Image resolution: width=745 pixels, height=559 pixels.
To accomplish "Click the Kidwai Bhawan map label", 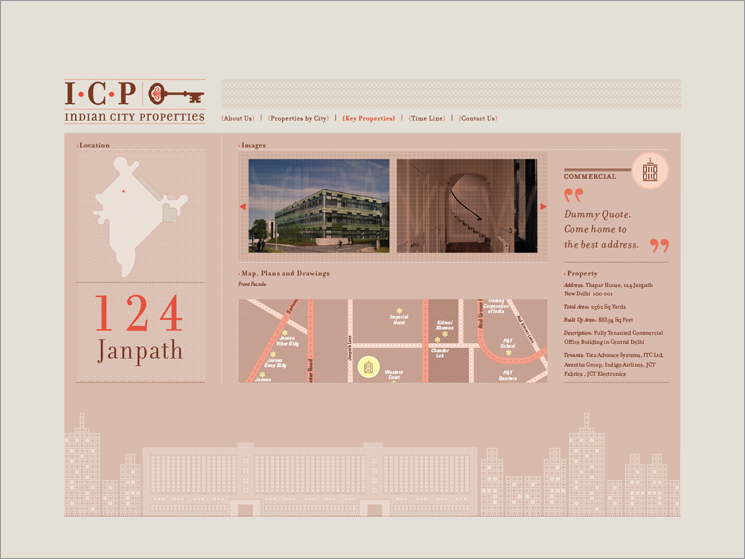I will coord(445,325).
